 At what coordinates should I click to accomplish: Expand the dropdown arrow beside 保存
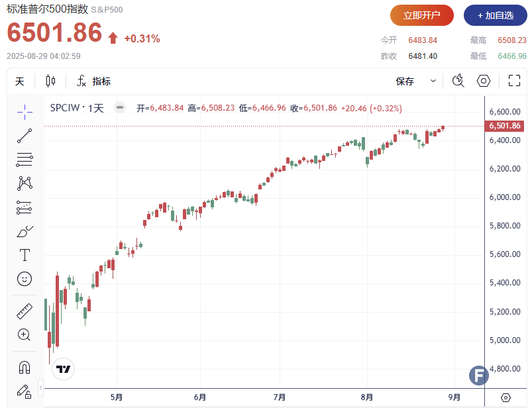(433, 81)
